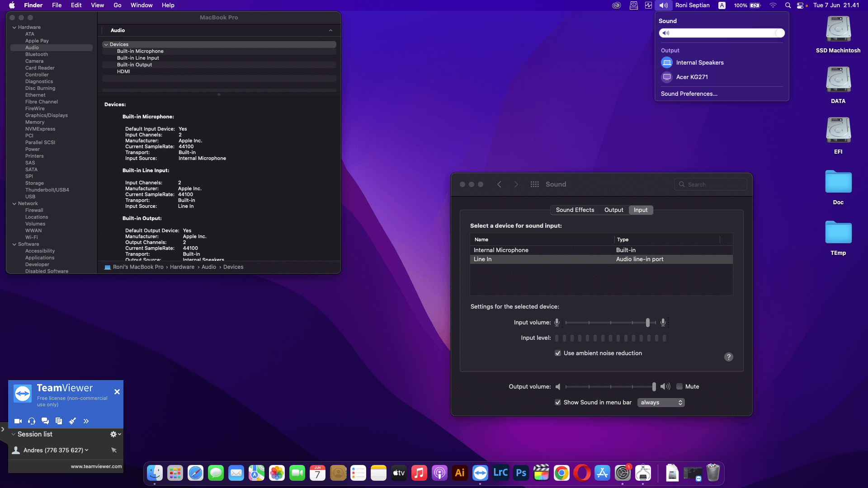Click the Sound preferences Search field
Image resolution: width=868 pixels, height=488 pixels.
(x=711, y=184)
